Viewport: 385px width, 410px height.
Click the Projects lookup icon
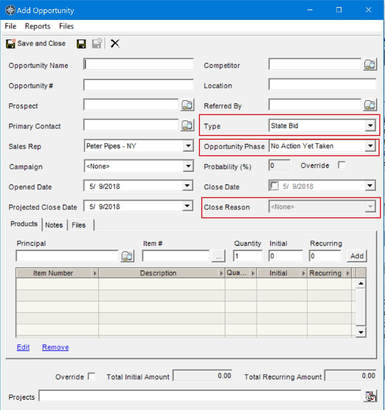pyautogui.click(x=370, y=396)
